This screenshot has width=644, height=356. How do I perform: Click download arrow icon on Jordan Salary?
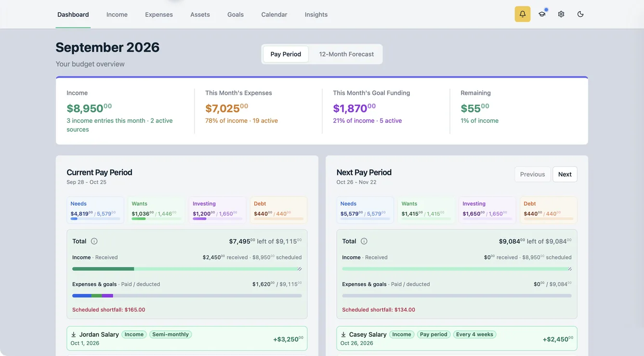click(x=74, y=334)
